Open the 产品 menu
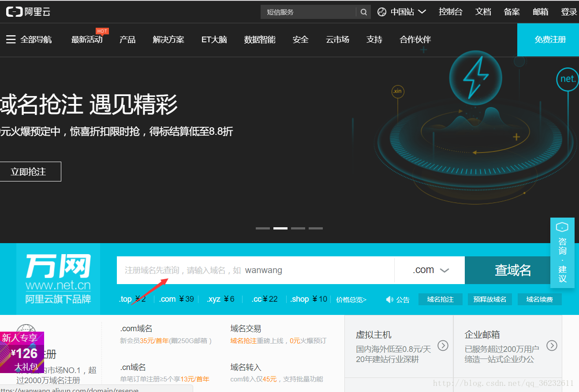Viewport: 579px width, 392px height. [x=127, y=40]
